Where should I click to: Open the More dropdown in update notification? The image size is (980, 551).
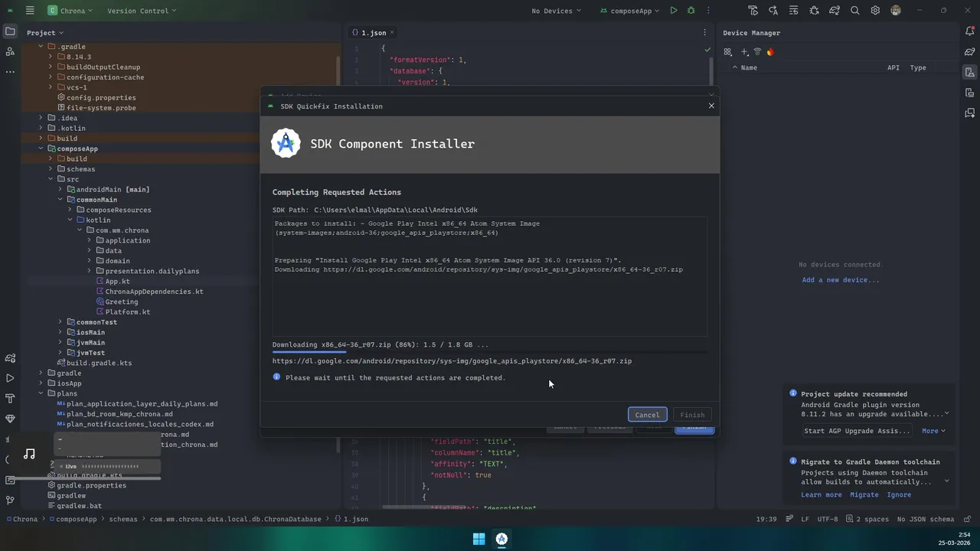tap(933, 431)
